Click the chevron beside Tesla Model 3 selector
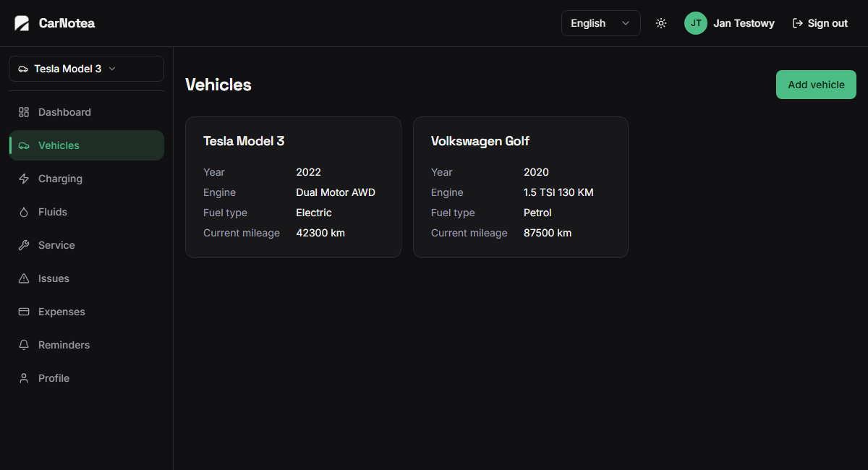This screenshot has width=868, height=470. (x=112, y=69)
